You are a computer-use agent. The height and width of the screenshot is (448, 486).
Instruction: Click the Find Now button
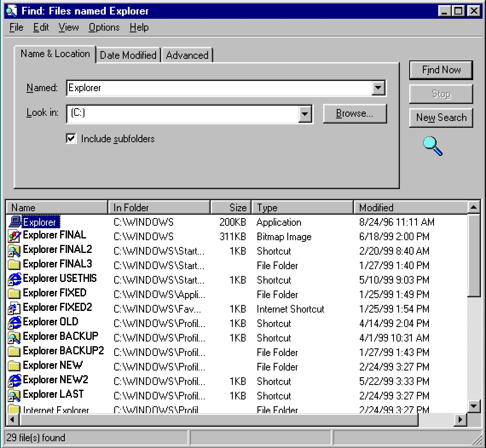(441, 70)
